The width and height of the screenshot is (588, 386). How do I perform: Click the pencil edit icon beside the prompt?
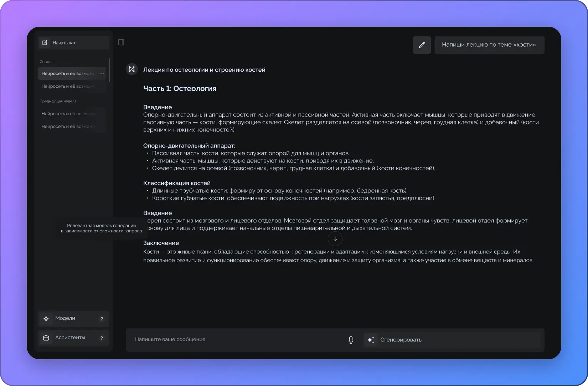[422, 45]
